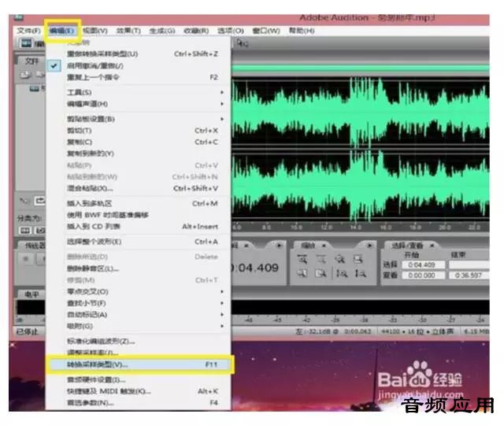Click the green horizontal zoom range bar
The width and height of the screenshot is (504, 425).
click(x=361, y=68)
